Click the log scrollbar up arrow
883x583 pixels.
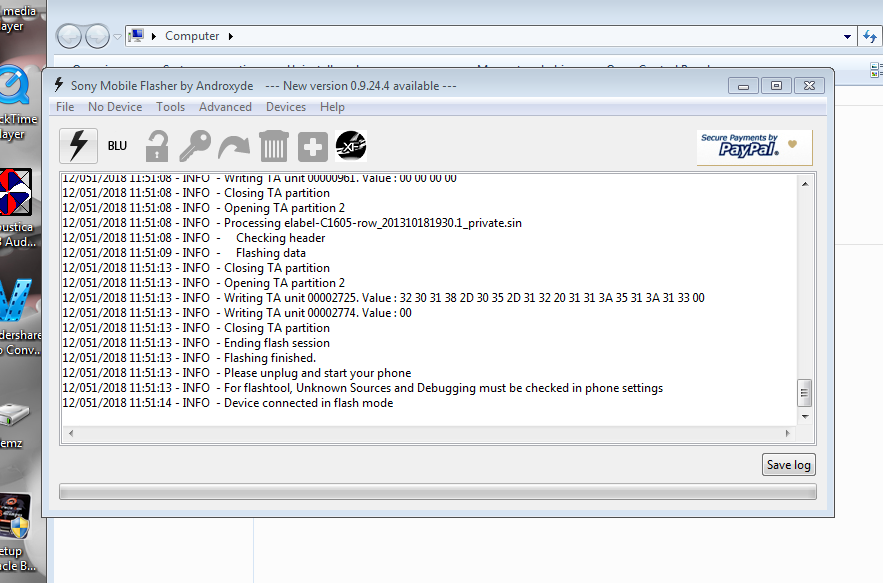805,184
